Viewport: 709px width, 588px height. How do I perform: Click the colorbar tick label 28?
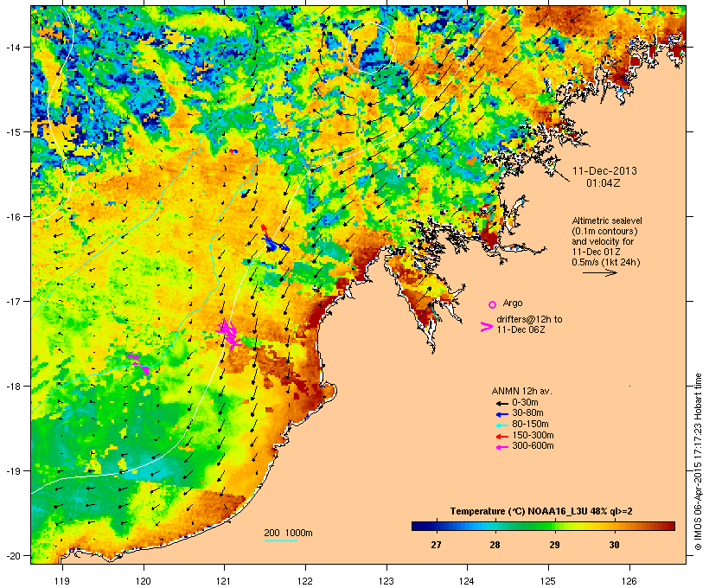(x=495, y=545)
